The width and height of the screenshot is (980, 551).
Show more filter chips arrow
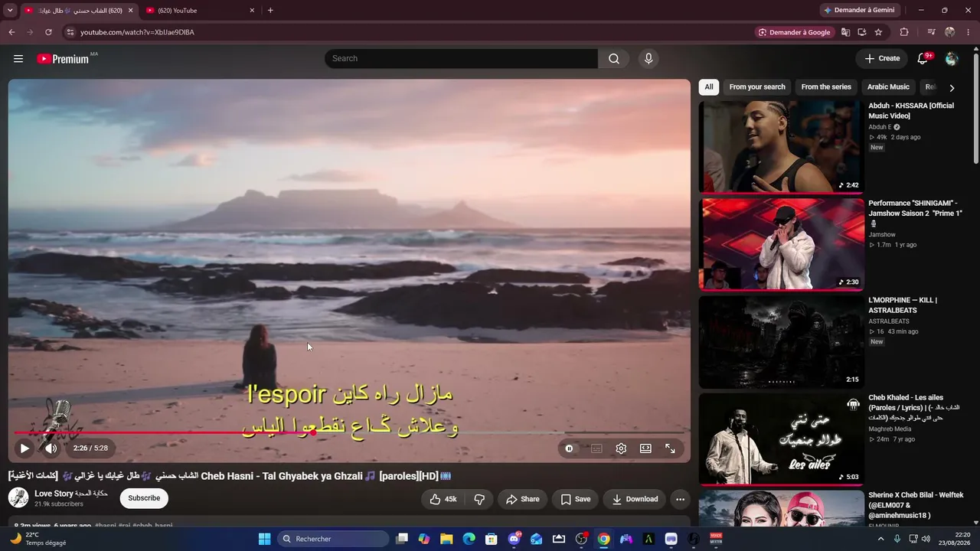click(952, 88)
